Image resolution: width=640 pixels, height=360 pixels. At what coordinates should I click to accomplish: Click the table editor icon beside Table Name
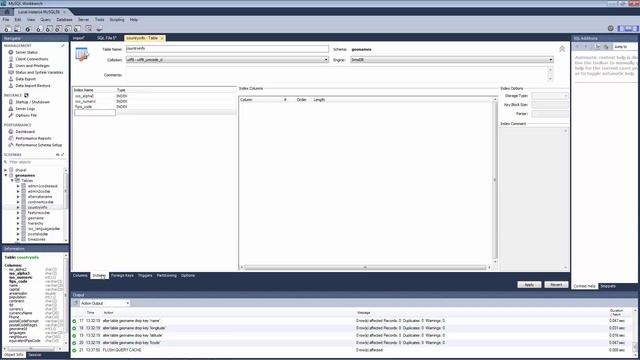[82, 55]
